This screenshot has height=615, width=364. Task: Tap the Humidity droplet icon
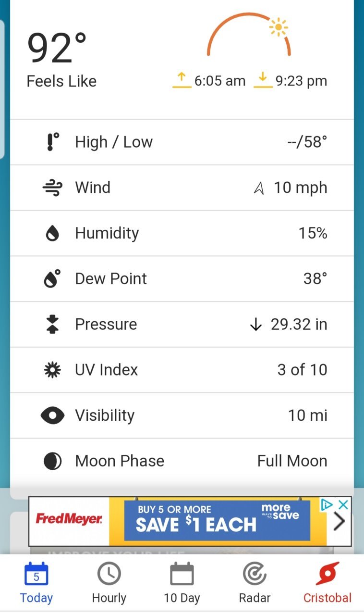(52, 233)
